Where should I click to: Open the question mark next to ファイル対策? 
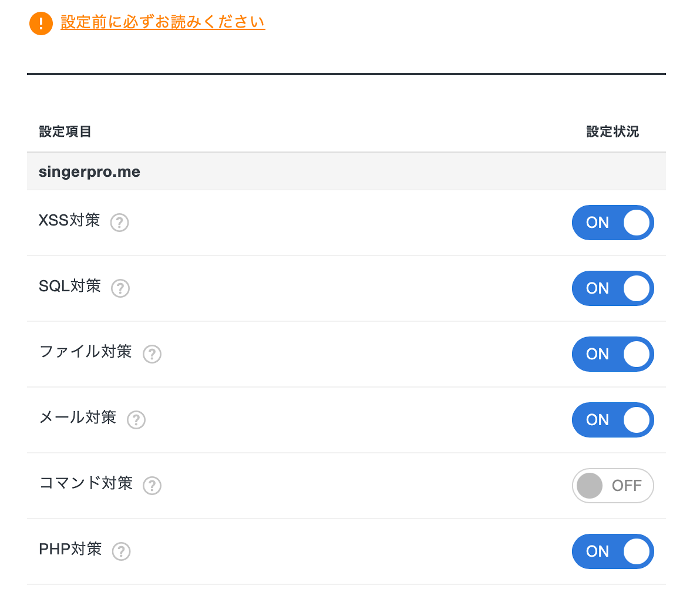(152, 354)
